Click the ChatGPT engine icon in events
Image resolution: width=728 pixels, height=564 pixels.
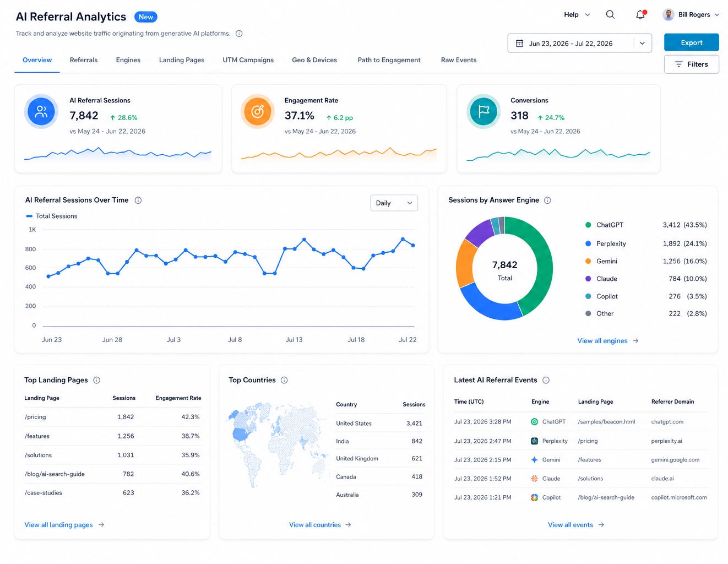pos(534,422)
